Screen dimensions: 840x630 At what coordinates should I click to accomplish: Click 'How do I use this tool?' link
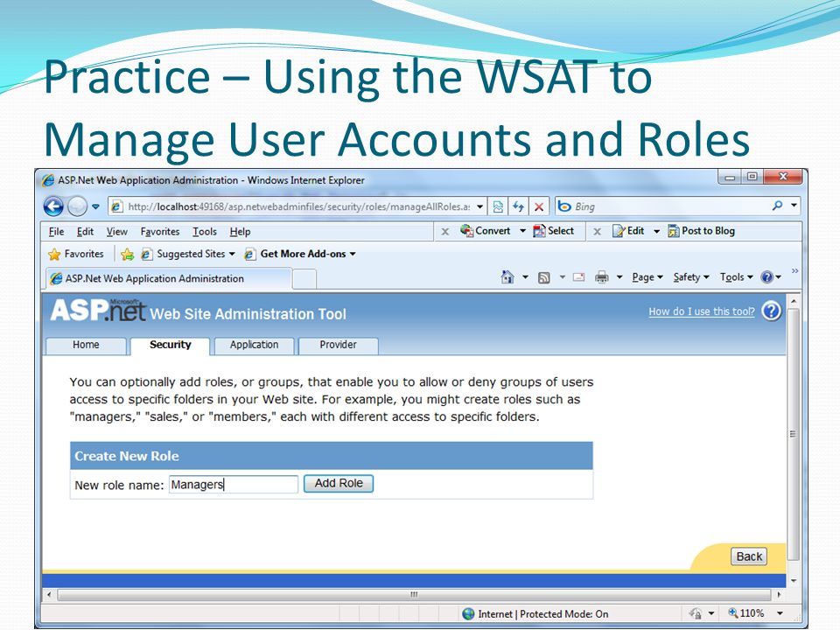tap(701, 311)
